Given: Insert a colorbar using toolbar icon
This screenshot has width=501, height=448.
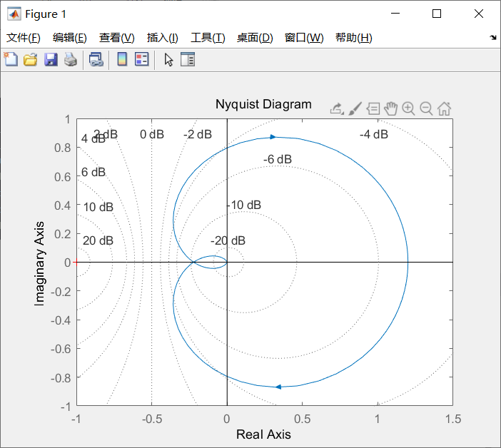Looking at the screenshot, I should pyautogui.click(x=122, y=59).
